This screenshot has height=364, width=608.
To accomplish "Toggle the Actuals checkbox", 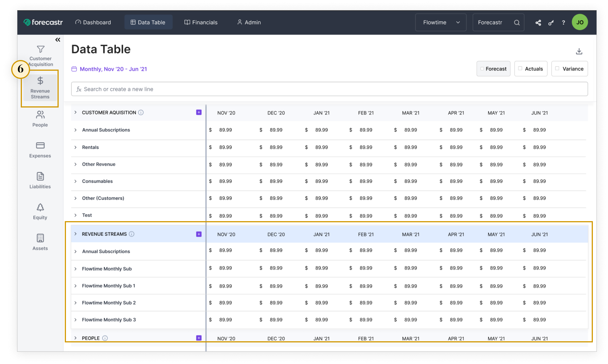I will pyautogui.click(x=520, y=68).
